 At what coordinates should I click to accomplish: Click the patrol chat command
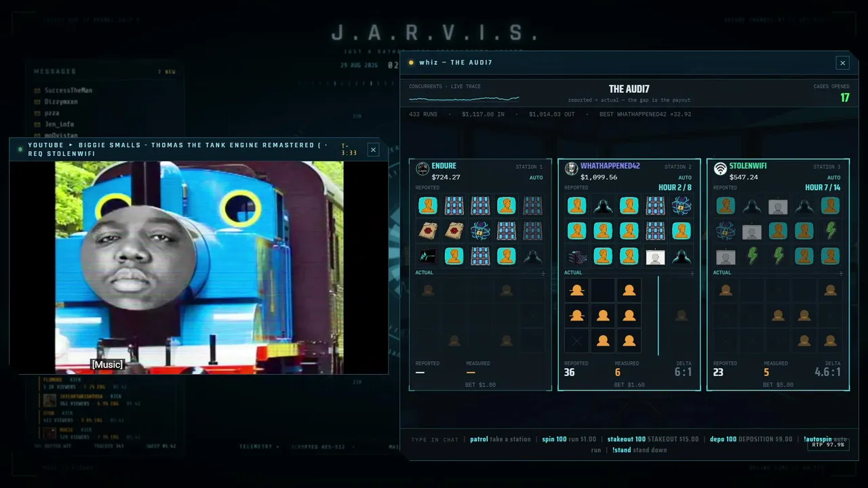tap(479, 439)
